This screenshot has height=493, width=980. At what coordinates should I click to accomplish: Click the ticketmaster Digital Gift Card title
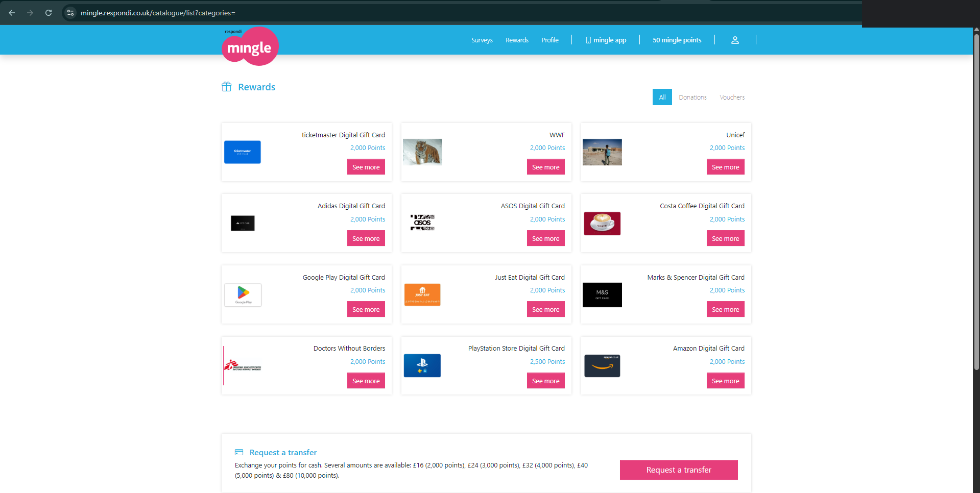[343, 135]
